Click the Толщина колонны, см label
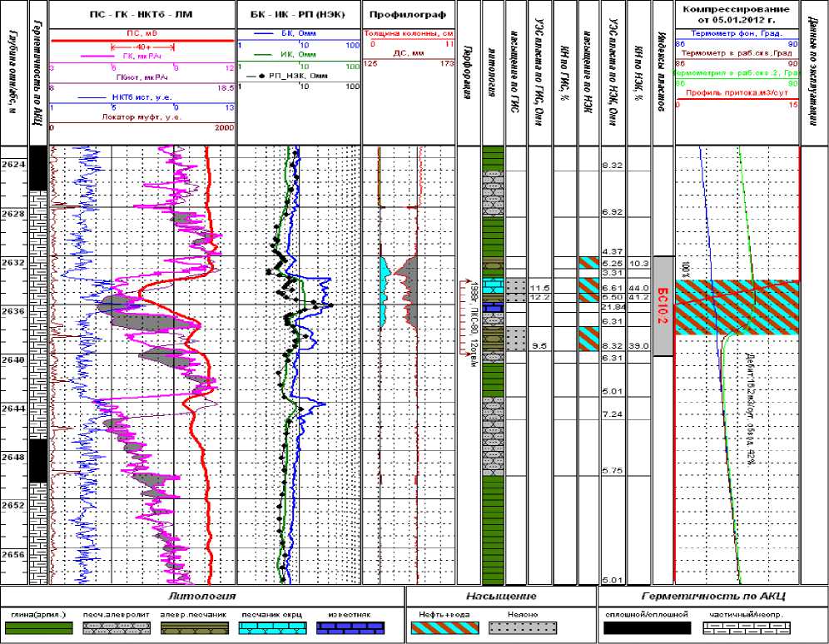Viewport: 829px width, 644px height. pyautogui.click(x=409, y=34)
